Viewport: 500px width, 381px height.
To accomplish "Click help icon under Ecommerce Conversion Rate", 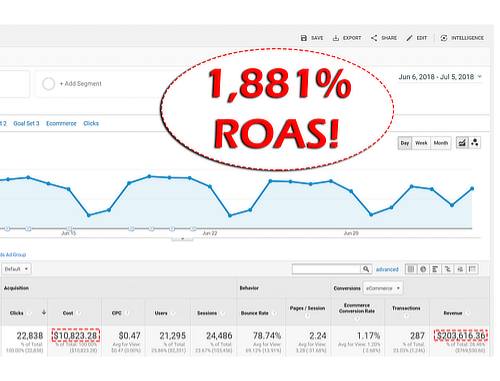I will 357,318.
